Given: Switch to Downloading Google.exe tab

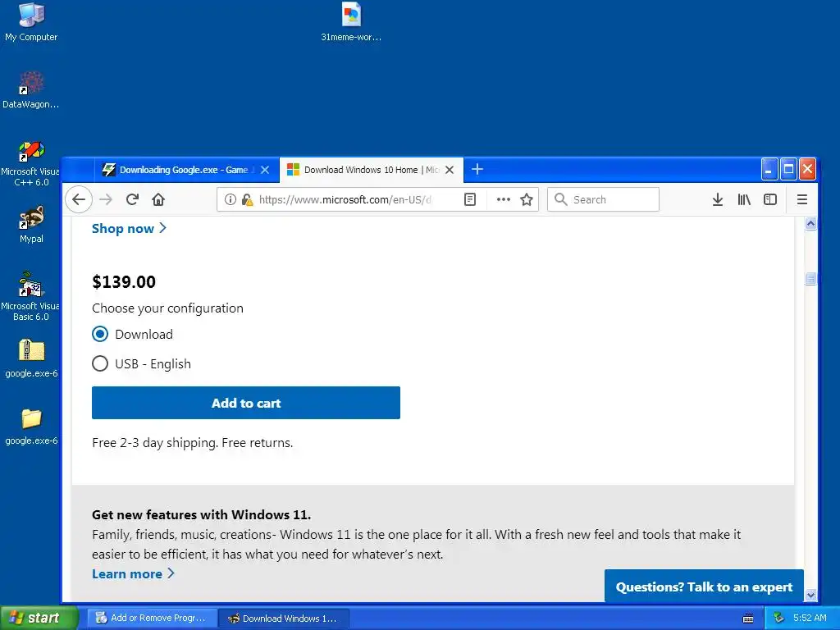Looking at the screenshot, I should (x=186, y=170).
